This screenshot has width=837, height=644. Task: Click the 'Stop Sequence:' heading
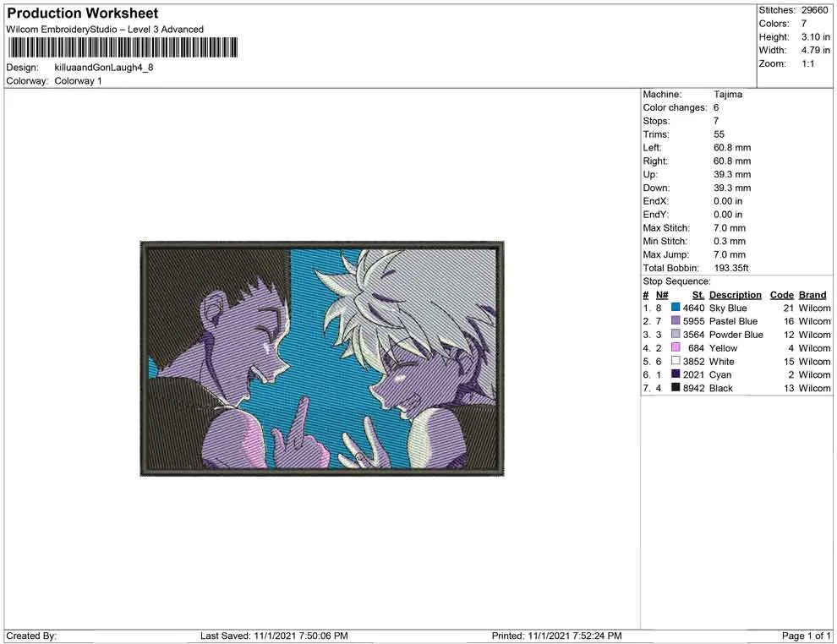(676, 281)
